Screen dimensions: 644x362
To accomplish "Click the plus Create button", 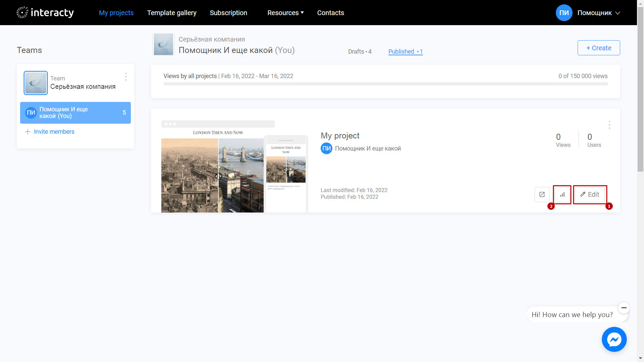I will [599, 48].
